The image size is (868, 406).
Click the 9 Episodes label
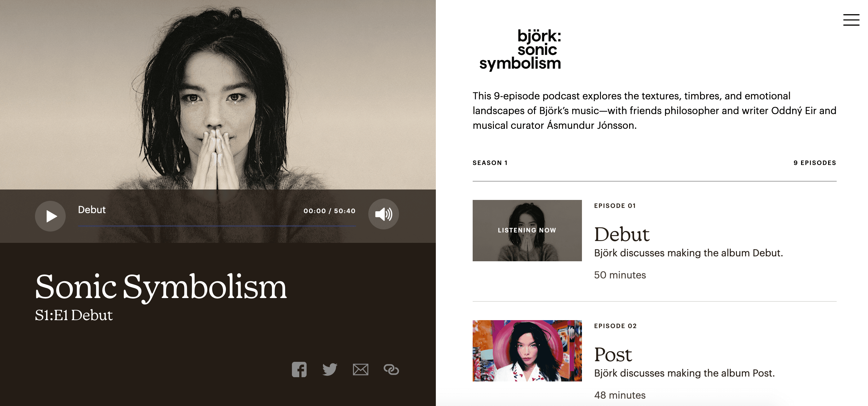point(815,163)
